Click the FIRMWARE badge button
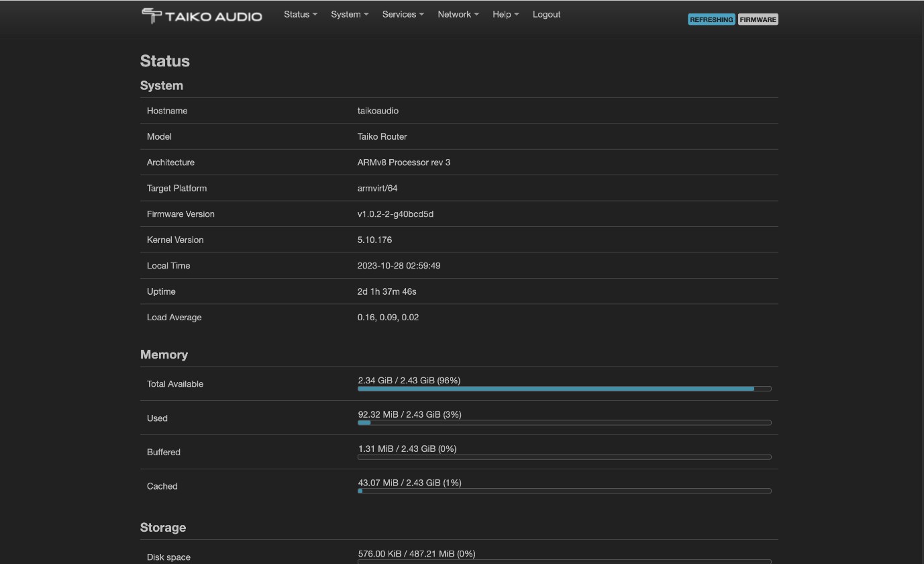Image resolution: width=924 pixels, height=564 pixels. pos(758,19)
